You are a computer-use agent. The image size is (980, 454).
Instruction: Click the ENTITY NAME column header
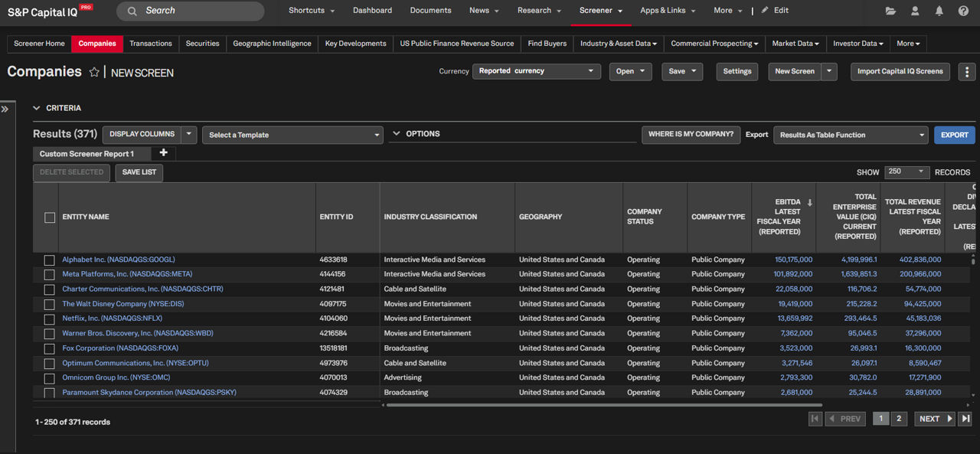point(86,217)
